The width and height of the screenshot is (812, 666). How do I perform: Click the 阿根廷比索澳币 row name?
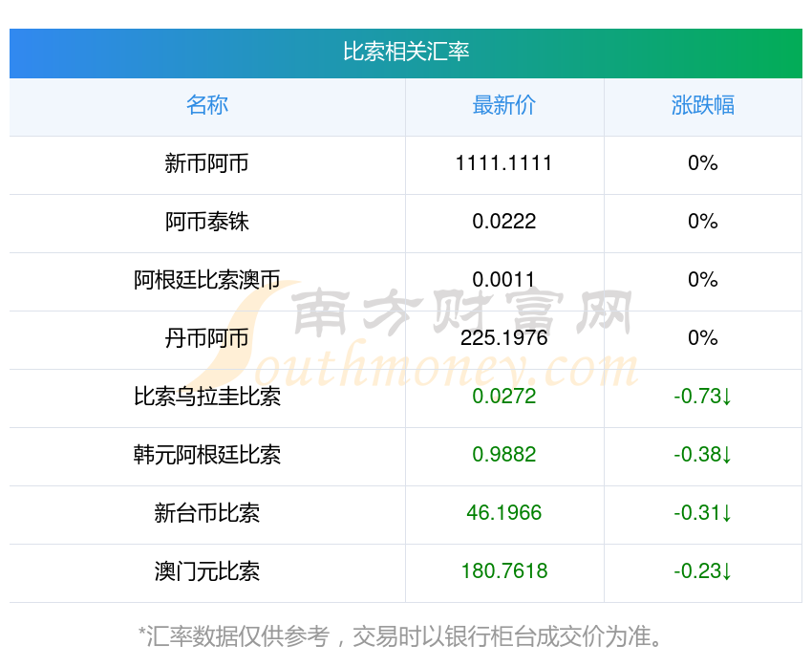coord(207,280)
